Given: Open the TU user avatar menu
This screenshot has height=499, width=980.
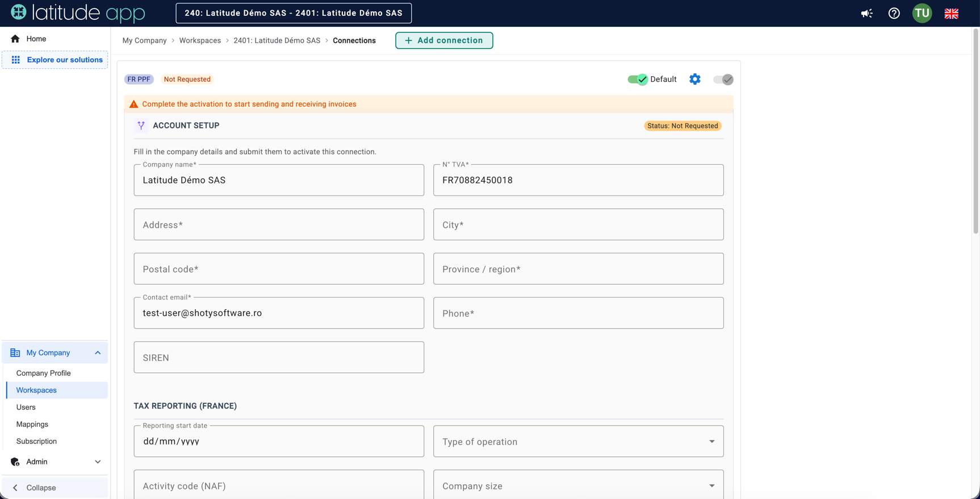Looking at the screenshot, I should (x=922, y=13).
